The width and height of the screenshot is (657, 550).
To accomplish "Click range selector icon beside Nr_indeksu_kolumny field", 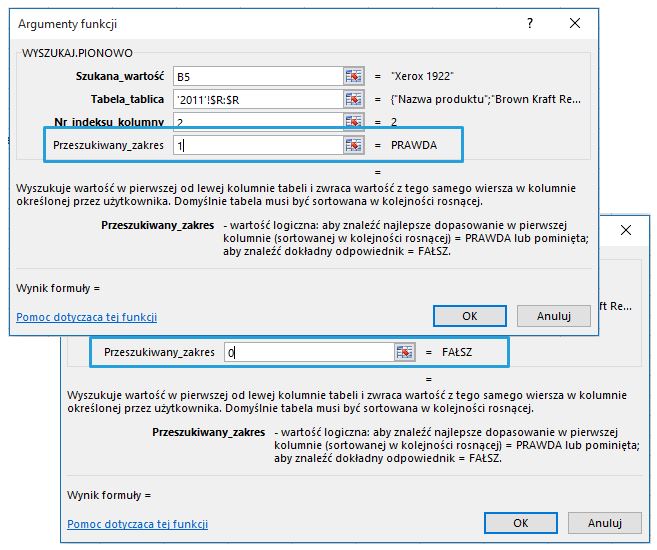I will [353, 121].
